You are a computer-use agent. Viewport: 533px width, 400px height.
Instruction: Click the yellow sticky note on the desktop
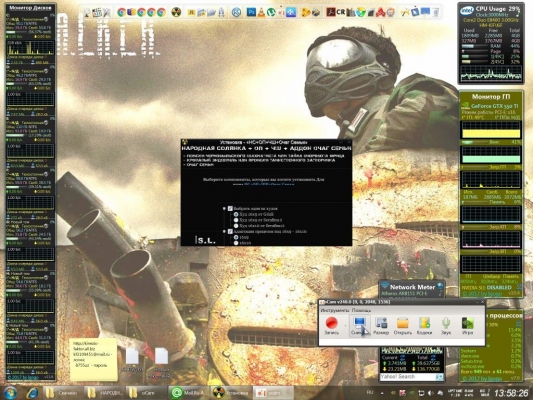[93, 360]
